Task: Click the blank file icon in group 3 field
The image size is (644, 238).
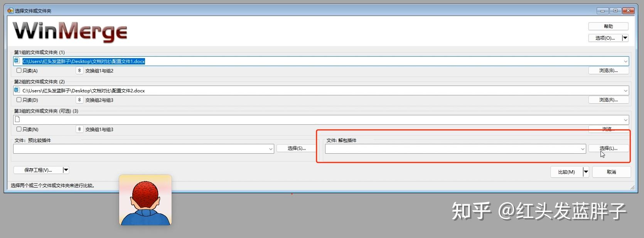Action: click(17, 119)
